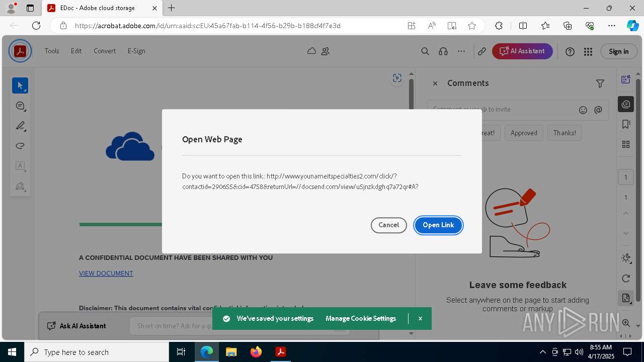Dismiss the dialog with Cancel
This screenshot has height=362, width=644.
pos(388,225)
